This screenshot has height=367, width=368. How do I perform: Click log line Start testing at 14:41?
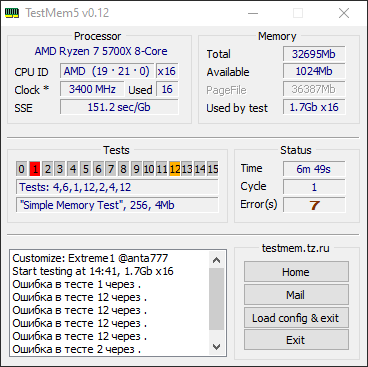(x=93, y=271)
